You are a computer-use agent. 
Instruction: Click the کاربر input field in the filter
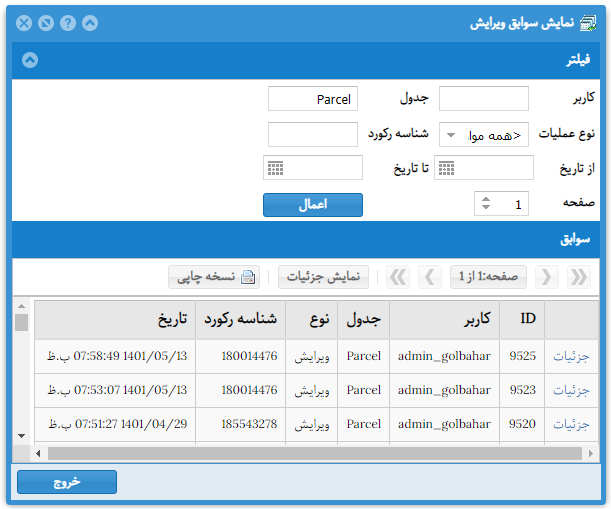(x=484, y=99)
